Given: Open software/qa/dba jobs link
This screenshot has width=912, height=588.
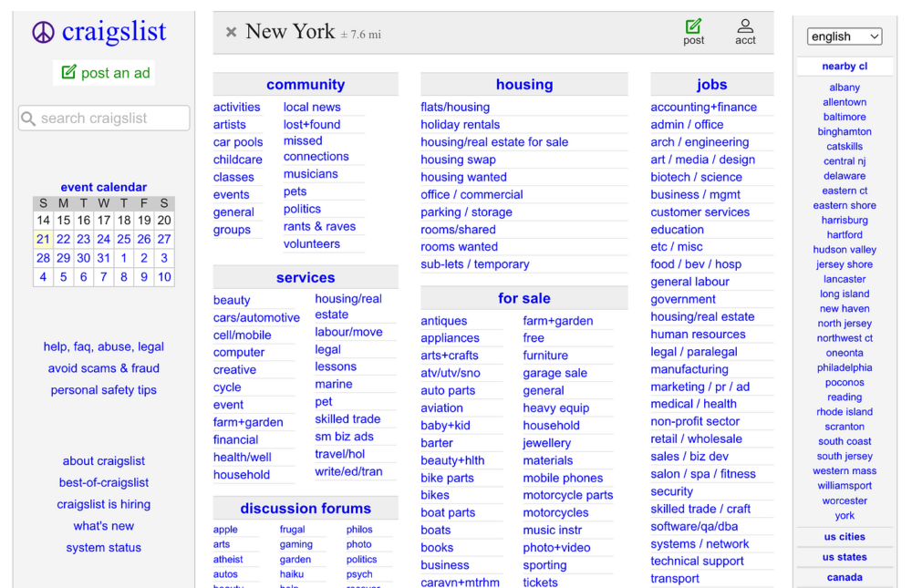Looking at the screenshot, I should point(694,526).
